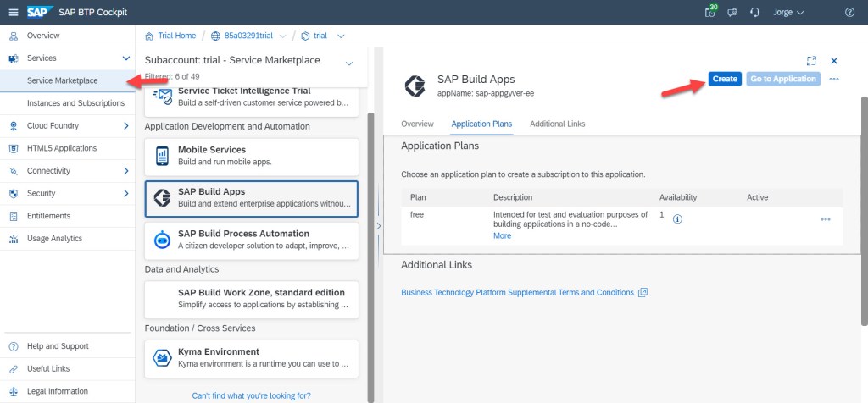Open more actions next to Go to Application
The height and width of the screenshot is (403, 868).
coord(834,79)
